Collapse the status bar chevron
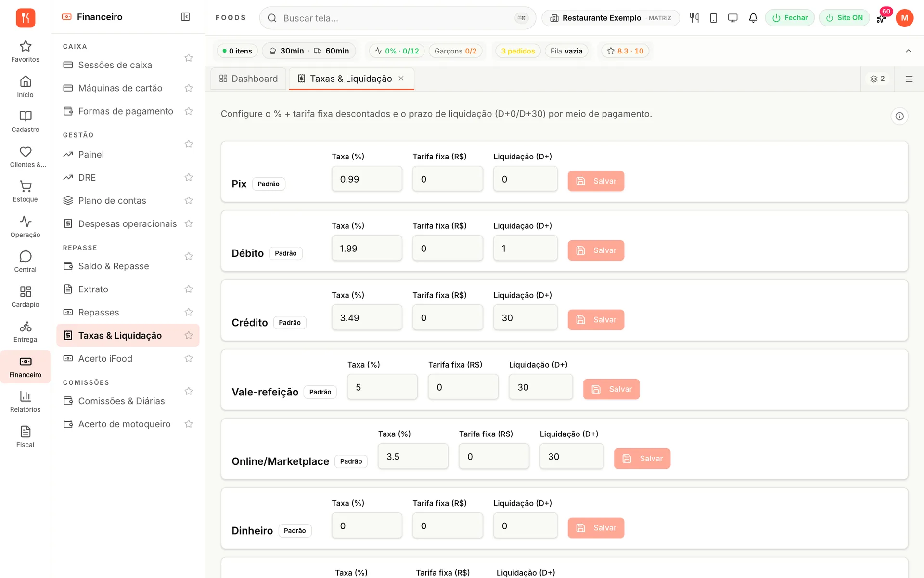 (908, 51)
